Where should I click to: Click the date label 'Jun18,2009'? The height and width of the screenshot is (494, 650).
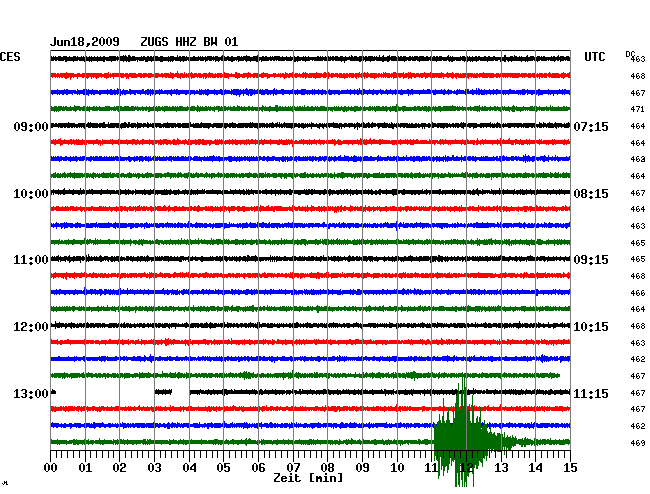coord(85,42)
